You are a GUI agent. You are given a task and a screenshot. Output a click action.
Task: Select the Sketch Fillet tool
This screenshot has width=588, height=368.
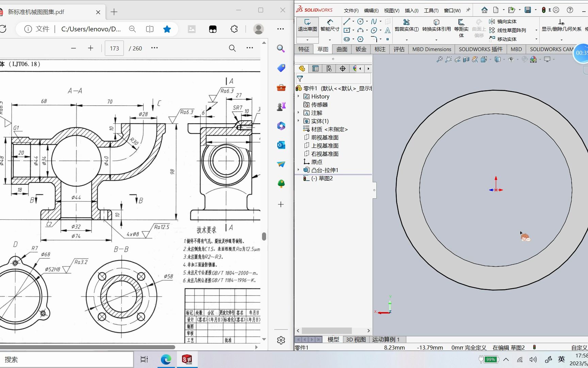tap(374, 39)
